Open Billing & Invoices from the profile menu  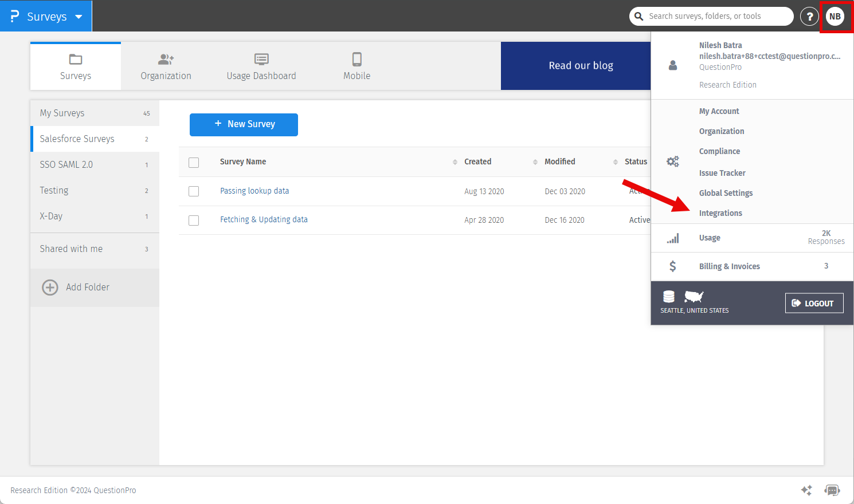coord(730,266)
